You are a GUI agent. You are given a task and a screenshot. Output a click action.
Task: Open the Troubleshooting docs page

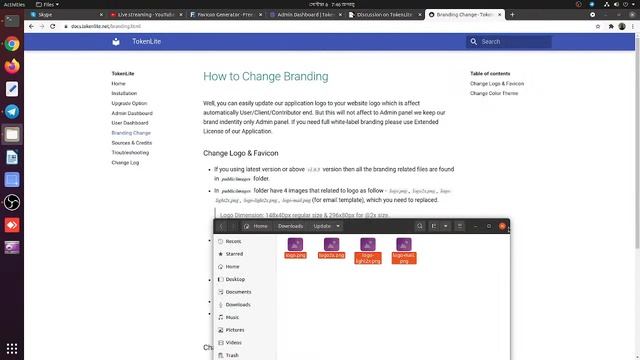coord(130,153)
